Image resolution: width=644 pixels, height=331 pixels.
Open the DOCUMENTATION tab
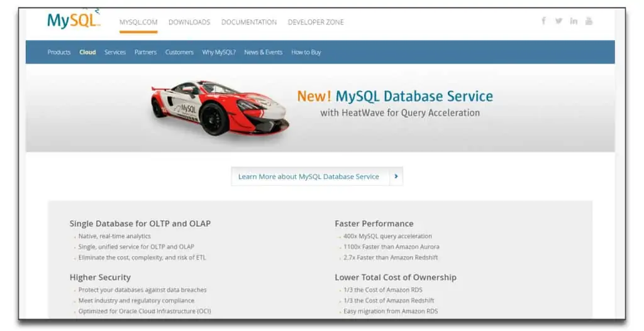[249, 22]
